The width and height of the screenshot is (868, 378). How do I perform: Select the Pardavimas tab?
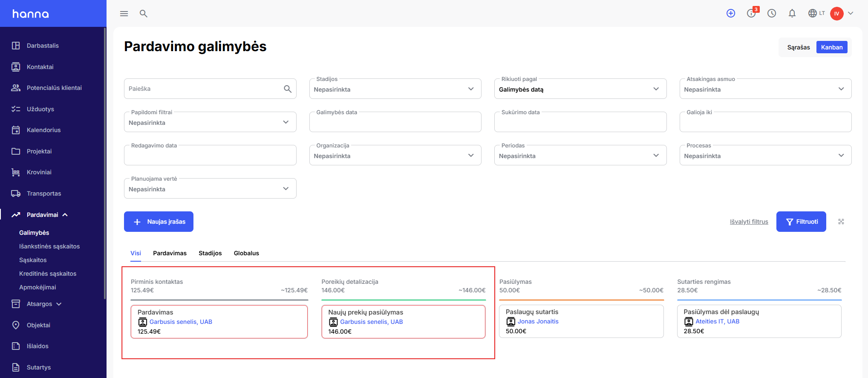pos(170,253)
